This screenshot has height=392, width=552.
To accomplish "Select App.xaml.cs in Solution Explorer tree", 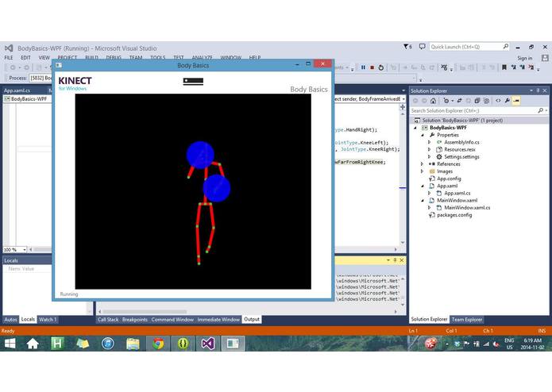I will 457,193.
